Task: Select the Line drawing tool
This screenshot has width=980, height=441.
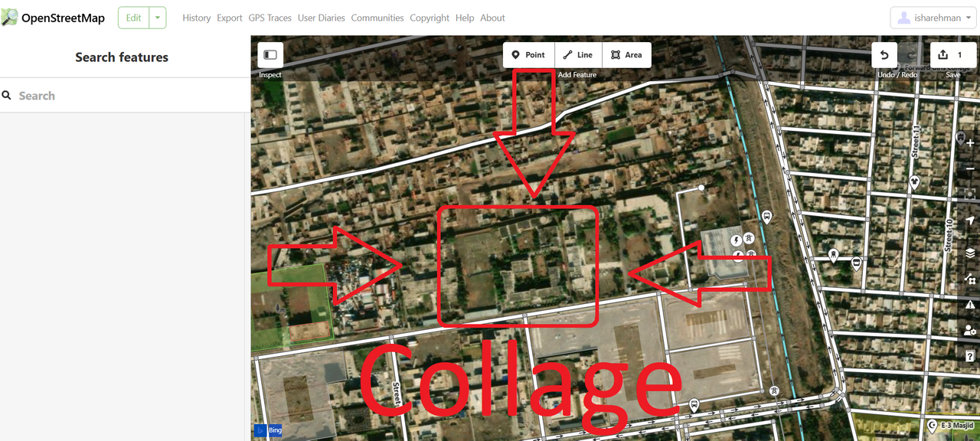Action: (x=578, y=55)
